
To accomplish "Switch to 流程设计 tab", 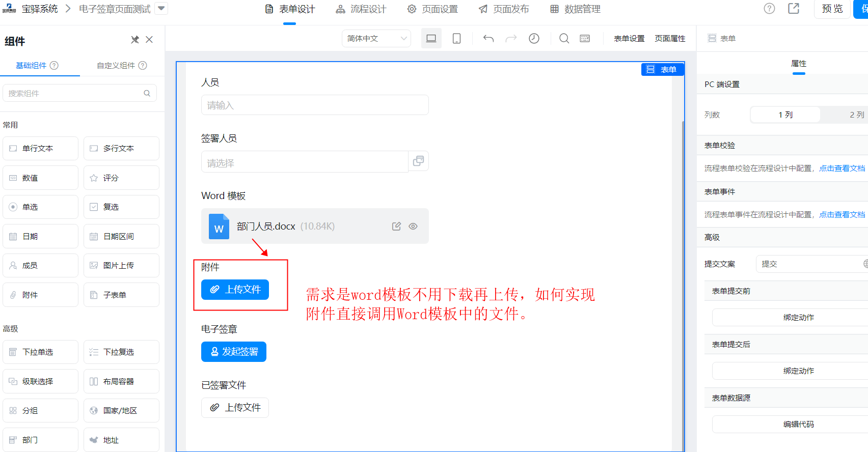I will pos(361,9).
